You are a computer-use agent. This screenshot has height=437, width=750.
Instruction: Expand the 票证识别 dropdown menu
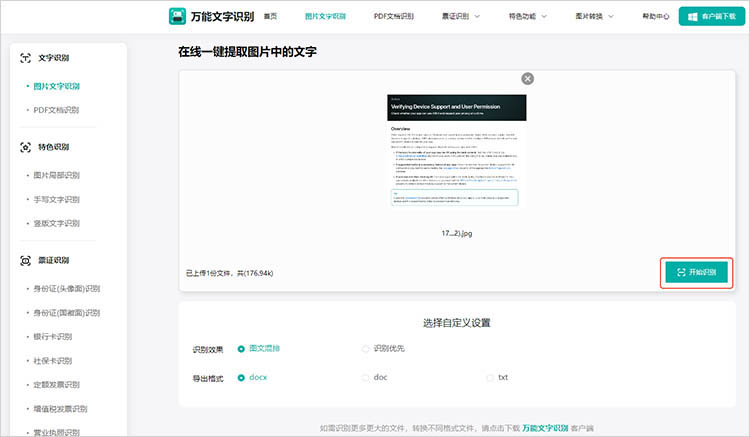pos(461,16)
